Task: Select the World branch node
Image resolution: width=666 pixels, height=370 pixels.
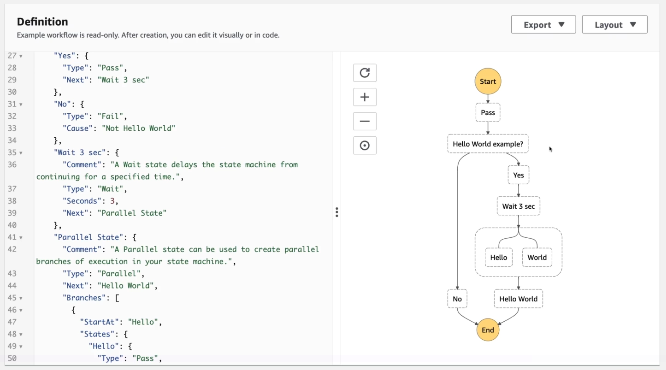Action: (537, 257)
